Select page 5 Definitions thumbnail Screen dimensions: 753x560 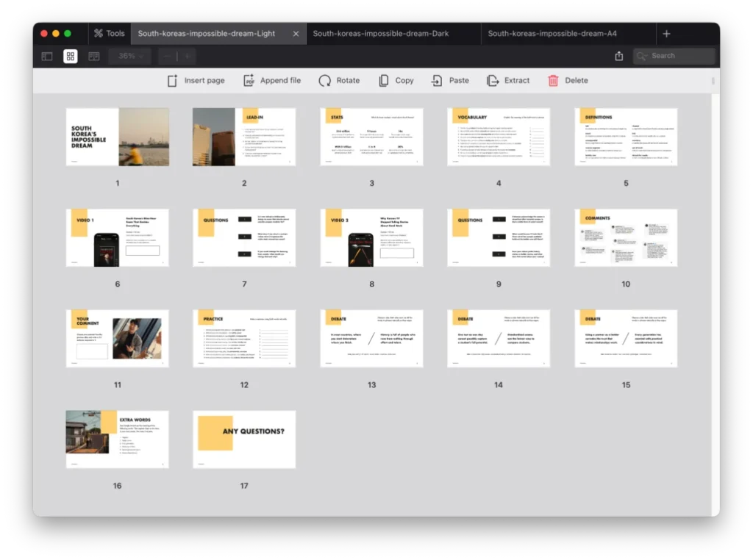(626, 137)
